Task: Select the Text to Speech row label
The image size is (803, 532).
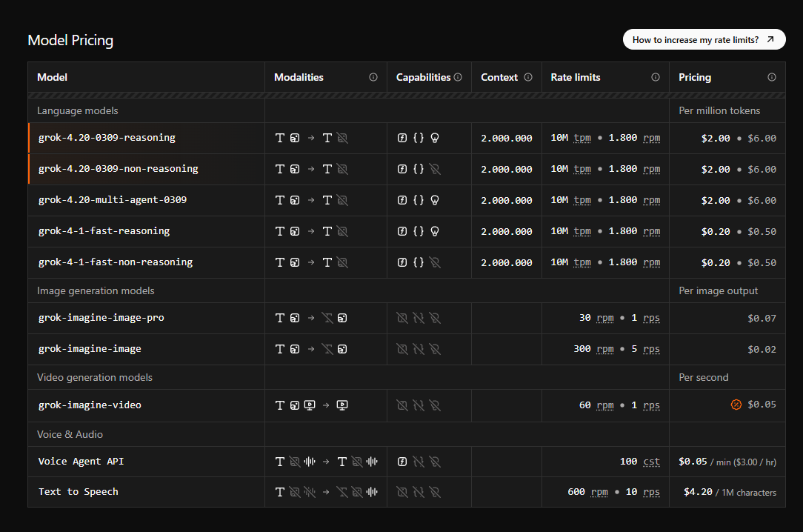Action: click(x=79, y=492)
